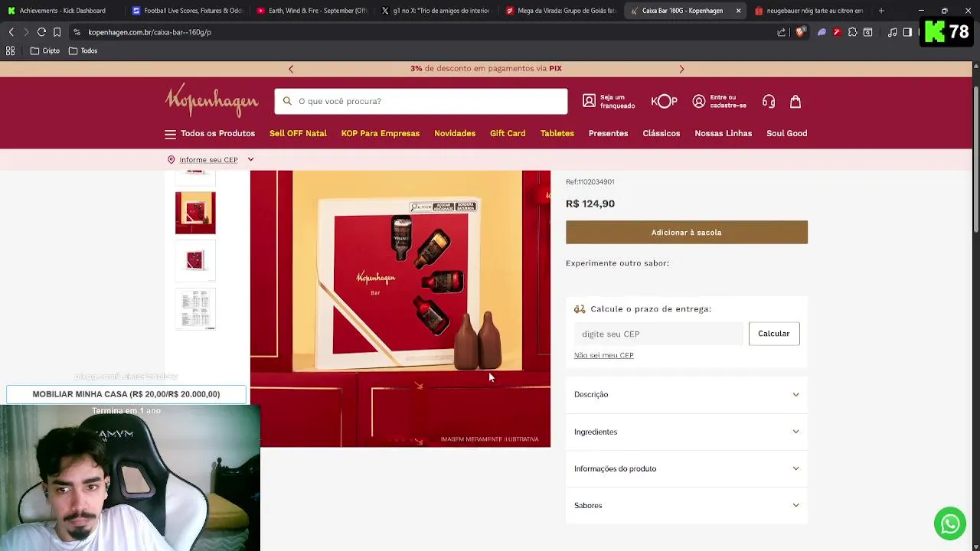Open the headset customer support icon
Screen dimensions: 980x551
click(769, 101)
